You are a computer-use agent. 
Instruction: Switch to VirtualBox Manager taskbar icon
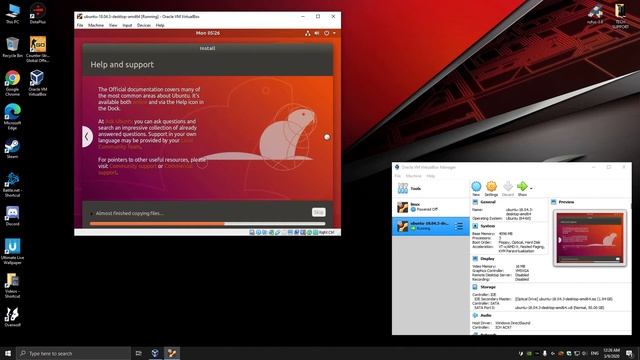(x=155, y=353)
